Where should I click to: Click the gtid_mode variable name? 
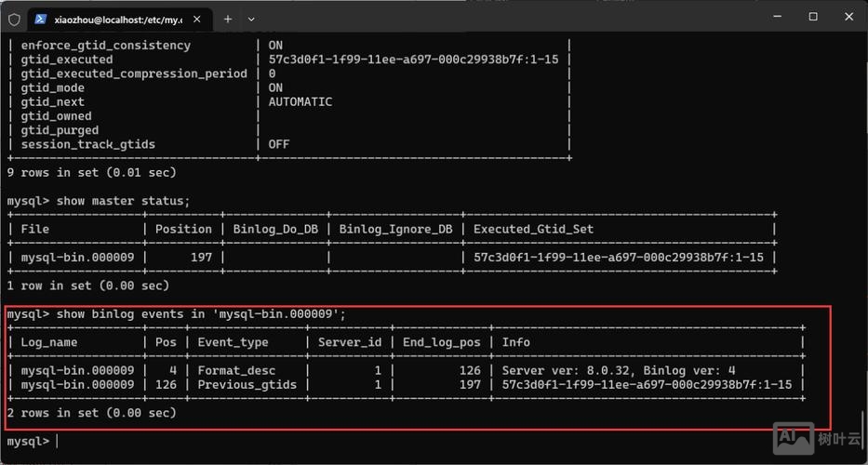(53, 88)
